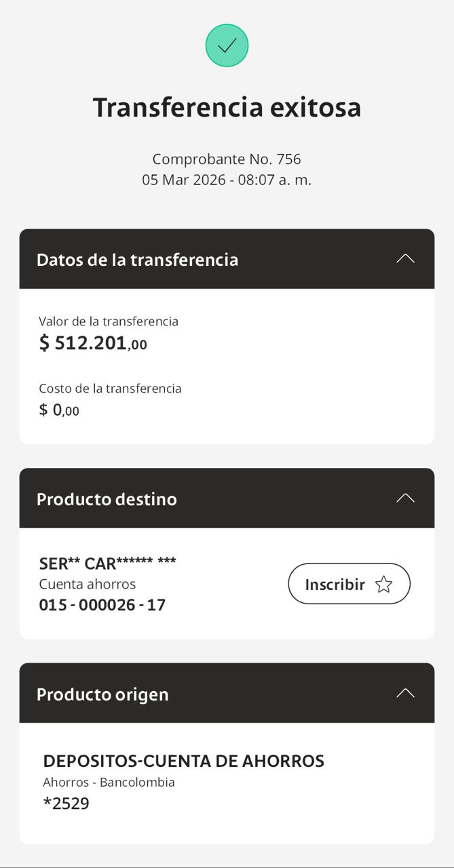
Task: Tap the Producto destino header title
Action: 107,499
